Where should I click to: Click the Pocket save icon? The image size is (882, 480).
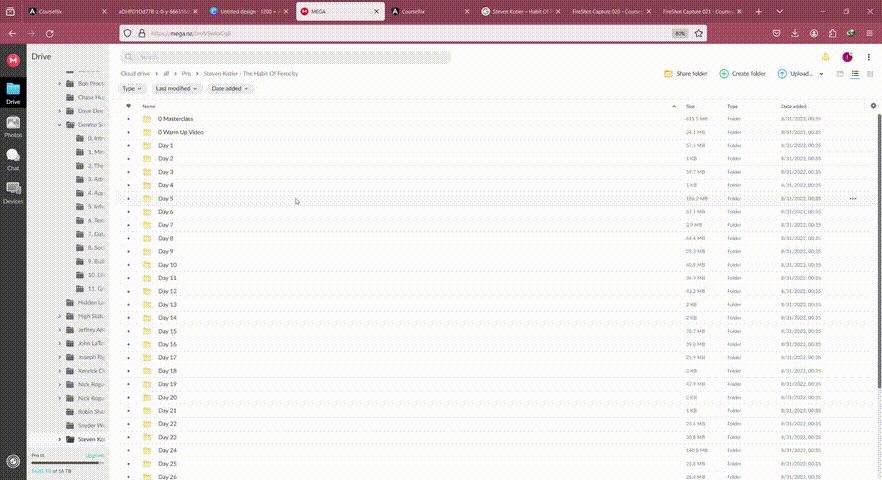pyautogui.click(x=776, y=33)
